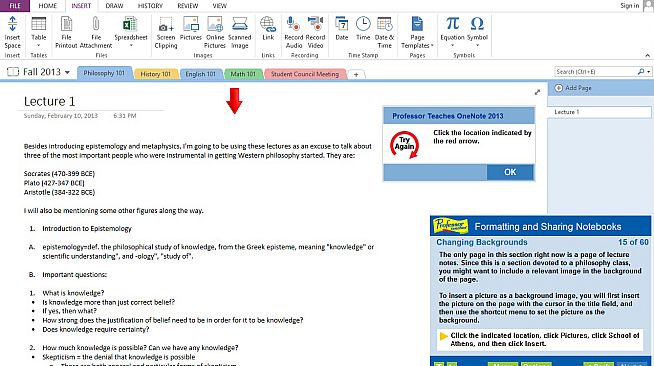Insert Date & Time stamp
The width and height of the screenshot is (654, 366).
(x=384, y=33)
